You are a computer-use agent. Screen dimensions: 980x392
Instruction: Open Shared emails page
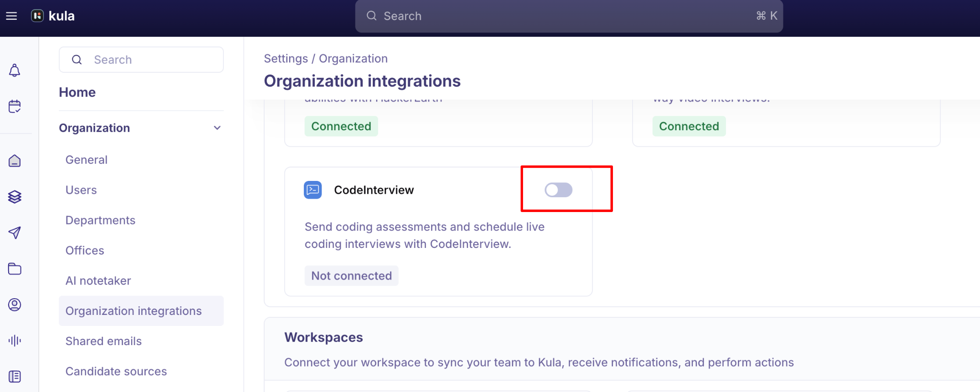click(x=103, y=341)
